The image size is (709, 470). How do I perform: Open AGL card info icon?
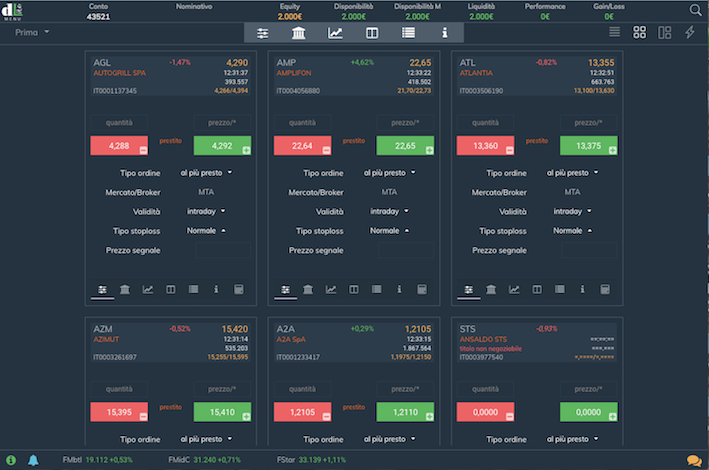216,290
